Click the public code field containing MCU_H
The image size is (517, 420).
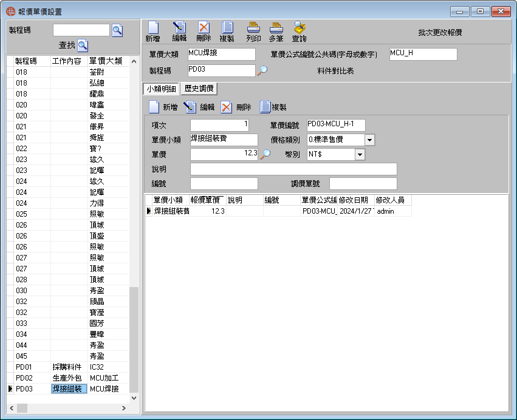pos(423,54)
